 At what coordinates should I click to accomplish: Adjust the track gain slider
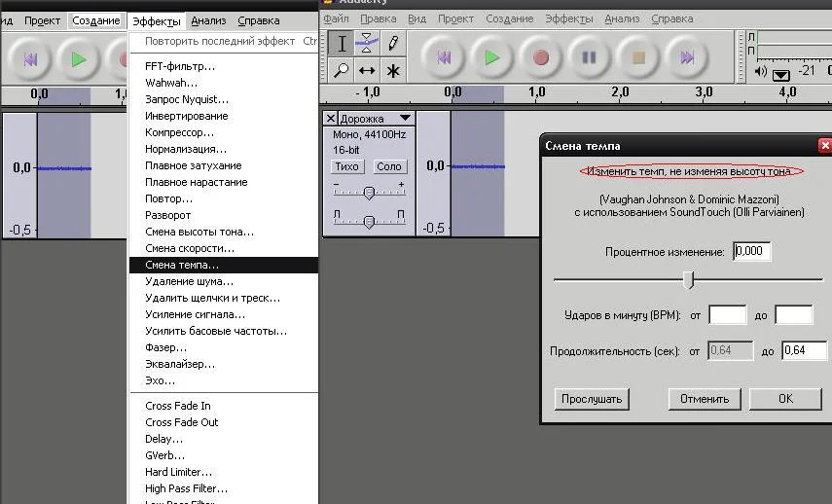pos(370,192)
